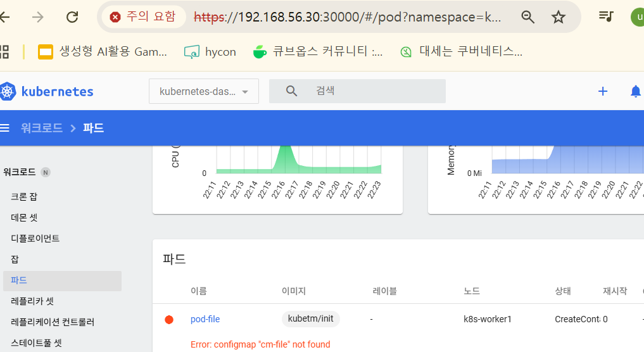The height and width of the screenshot is (352, 644).
Task: Sort pods by '상태' column header
Action: 563,291
